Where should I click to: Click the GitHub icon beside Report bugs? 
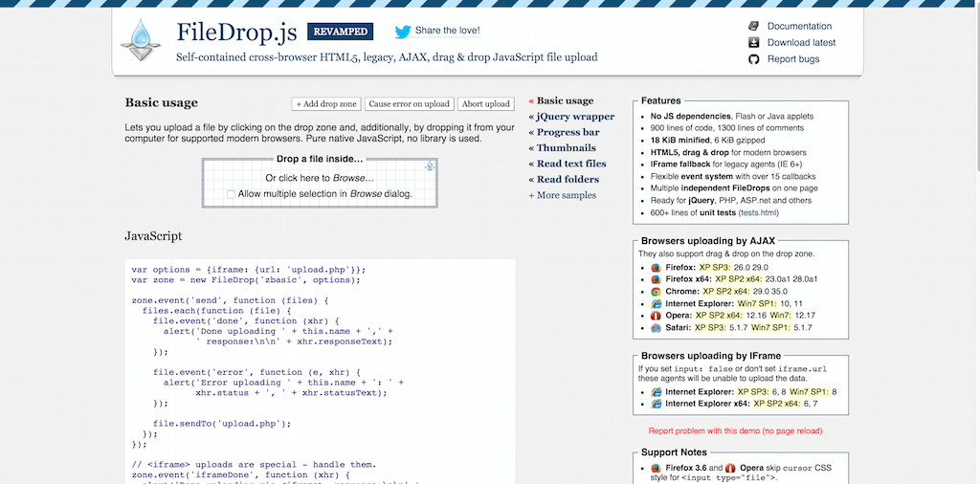tap(754, 58)
